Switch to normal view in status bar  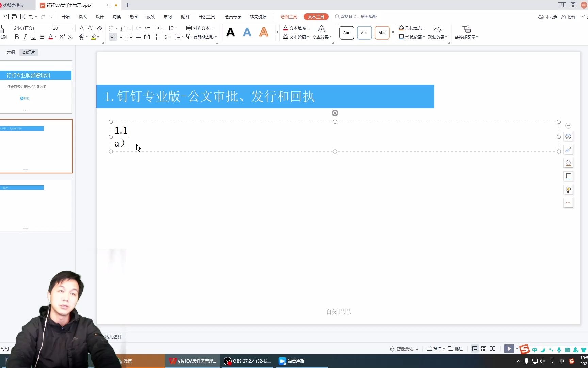(475, 349)
